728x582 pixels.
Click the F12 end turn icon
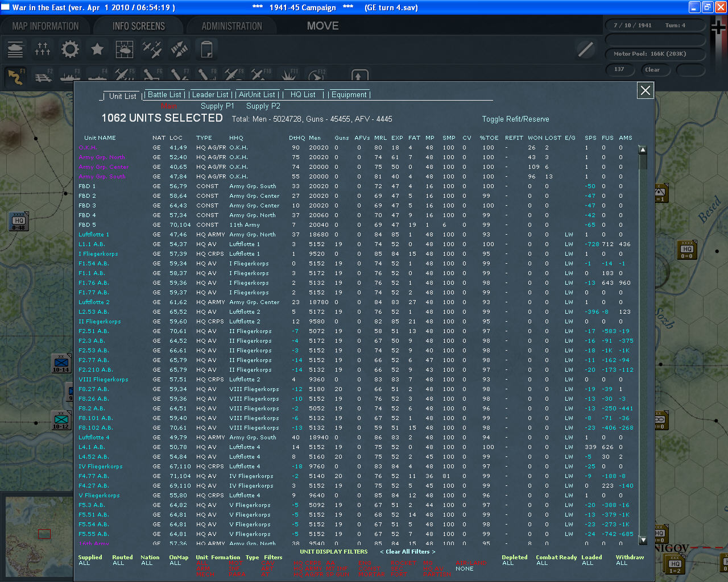pyautogui.click(x=316, y=76)
